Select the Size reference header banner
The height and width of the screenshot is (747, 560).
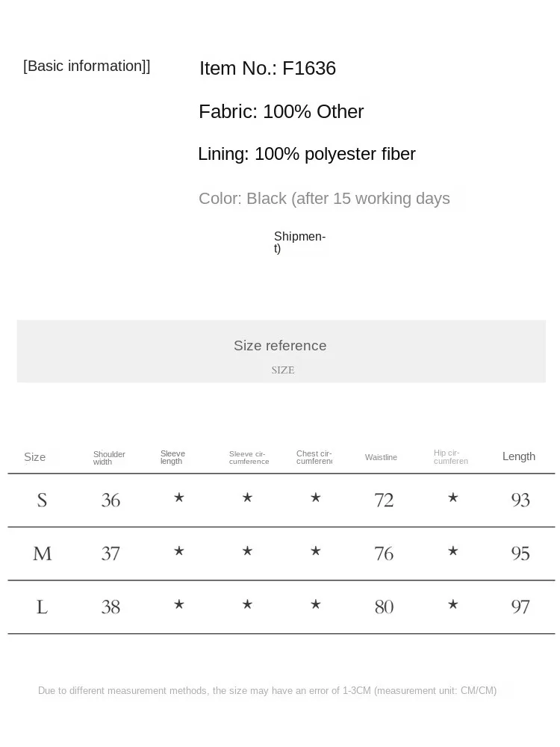281,351
